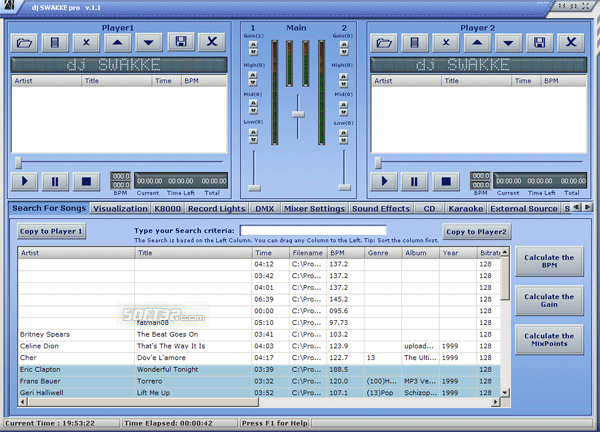The image size is (600, 432).
Task: Click the Main crossfader slider handle
Action: (x=298, y=114)
